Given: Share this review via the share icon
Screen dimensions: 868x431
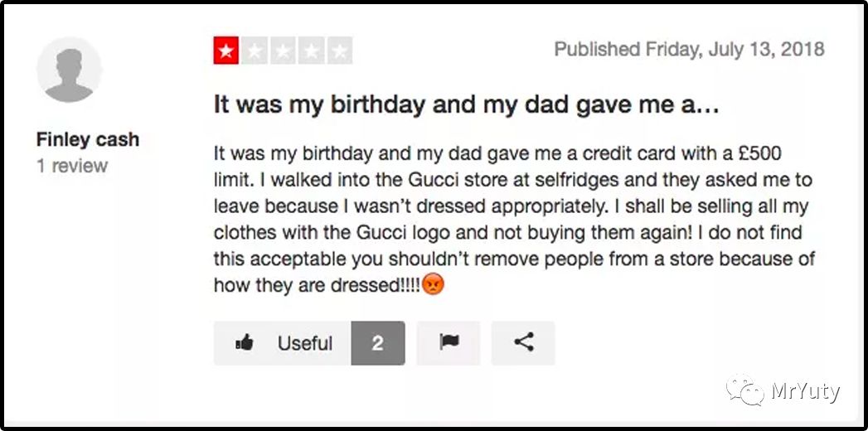Looking at the screenshot, I should click(523, 343).
